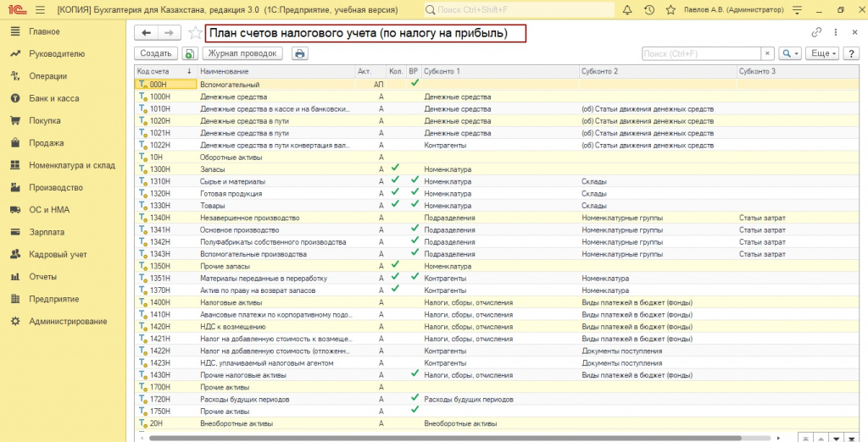Click the create-by-copy icon next to Создать
The height and width of the screenshot is (442, 868).
pyautogui.click(x=190, y=53)
